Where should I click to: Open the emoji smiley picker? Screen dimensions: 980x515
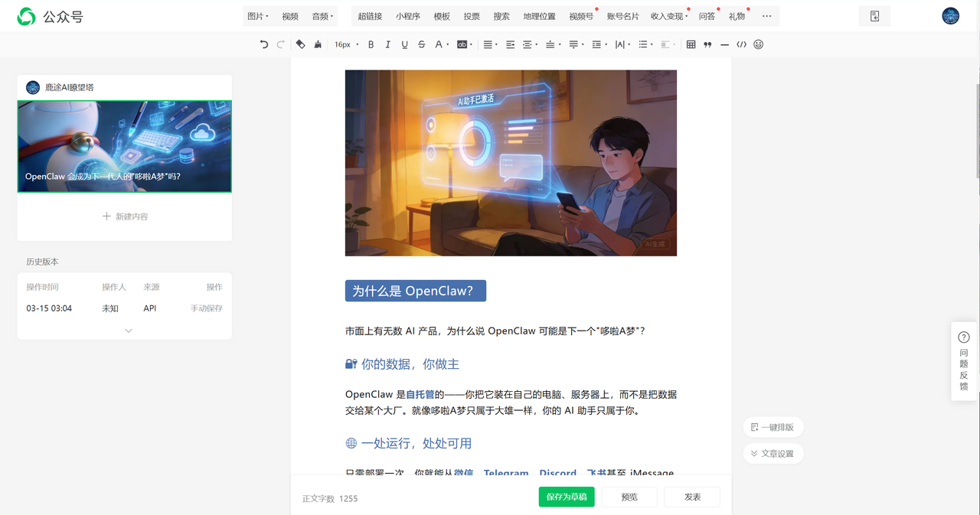(x=758, y=44)
